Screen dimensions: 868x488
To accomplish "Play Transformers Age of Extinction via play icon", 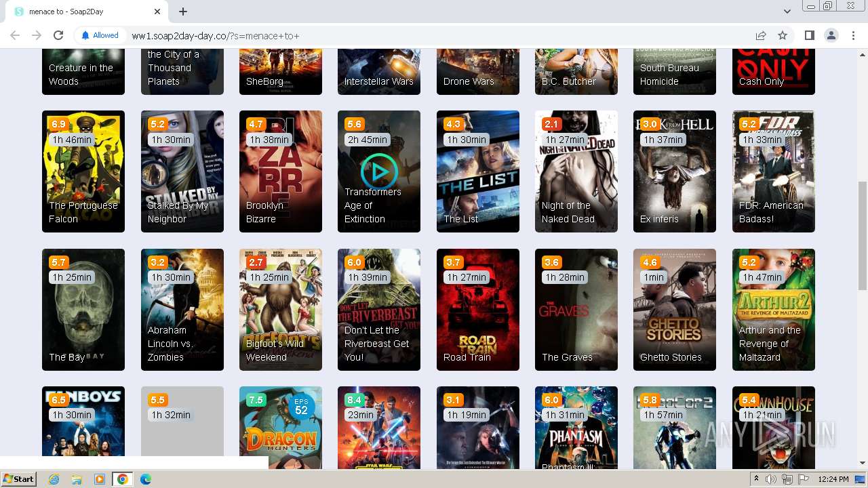I will (x=379, y=171).
